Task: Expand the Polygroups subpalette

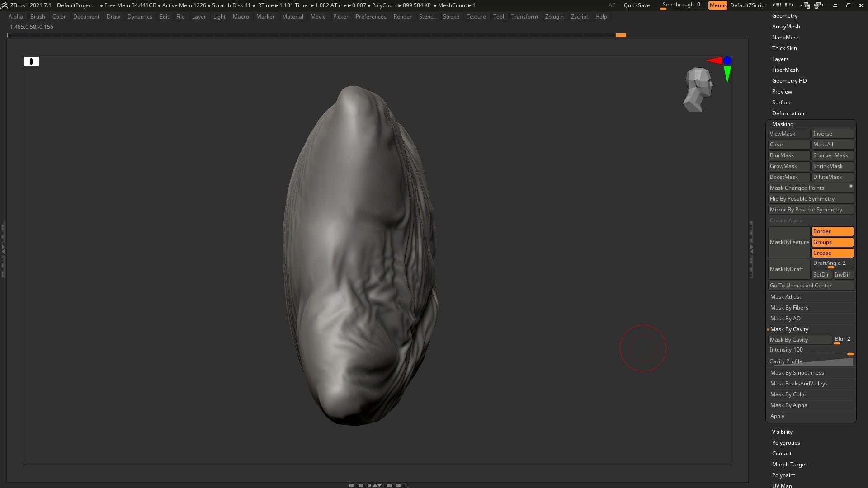Action: pyautogui.click(x=786, y=443)
